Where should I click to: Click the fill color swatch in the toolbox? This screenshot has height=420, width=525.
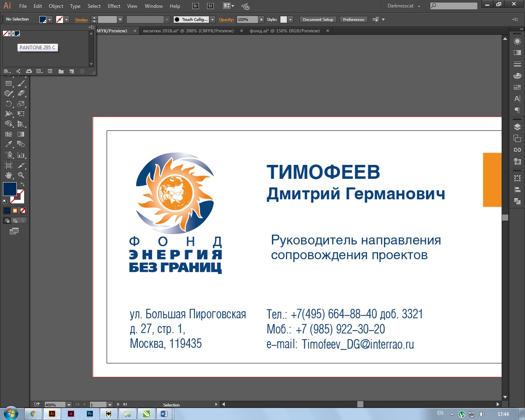coord(10,189)
